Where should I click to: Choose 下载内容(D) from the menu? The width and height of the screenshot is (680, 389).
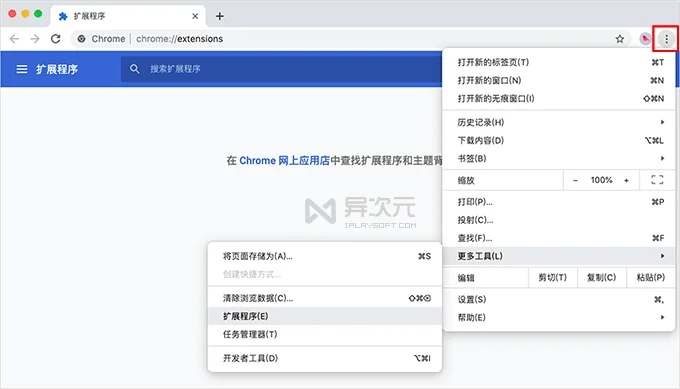point(559,141)
